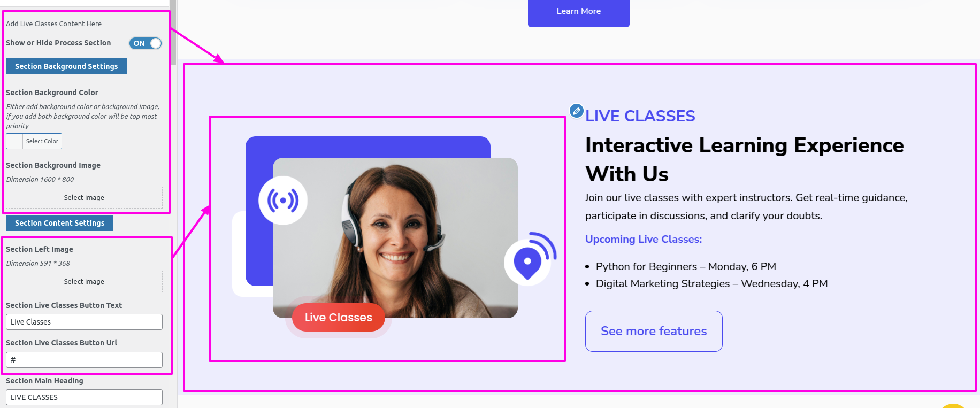
Task: Click the red Live Classes pill button
Action: tap(339, 318)
